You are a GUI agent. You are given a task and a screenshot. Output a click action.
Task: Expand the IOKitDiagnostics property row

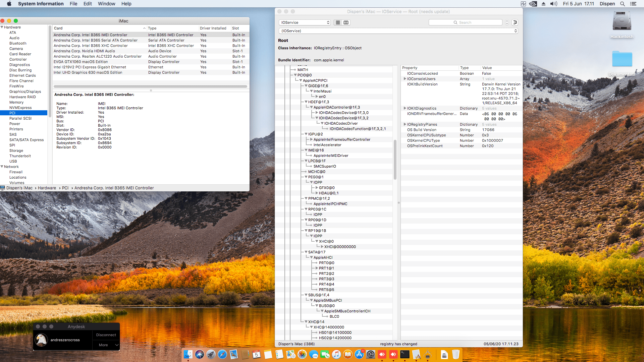pyautogui.click(x=405, y=108)
